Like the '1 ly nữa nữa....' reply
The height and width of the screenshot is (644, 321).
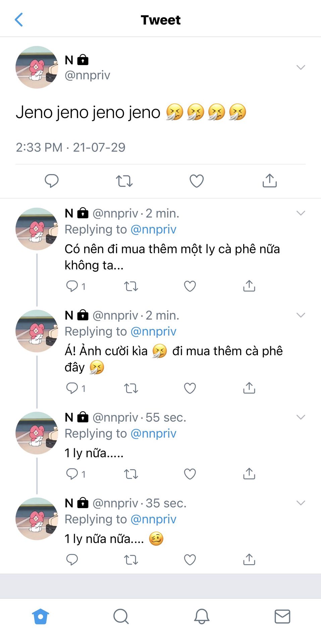[x=190, y=559]
